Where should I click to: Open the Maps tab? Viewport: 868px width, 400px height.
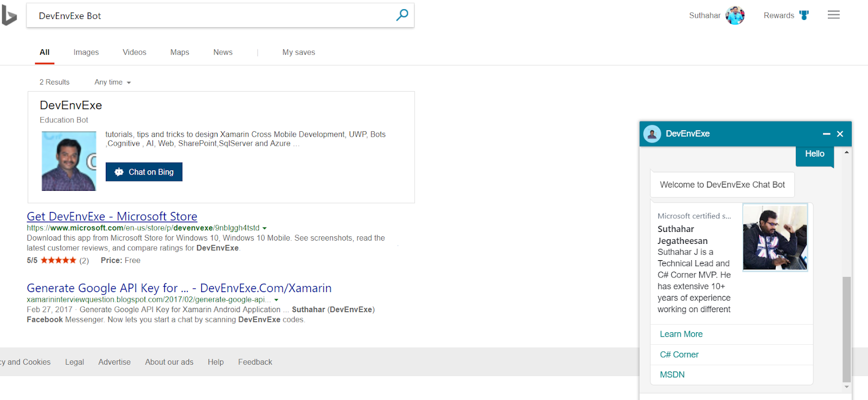[180, 52]
